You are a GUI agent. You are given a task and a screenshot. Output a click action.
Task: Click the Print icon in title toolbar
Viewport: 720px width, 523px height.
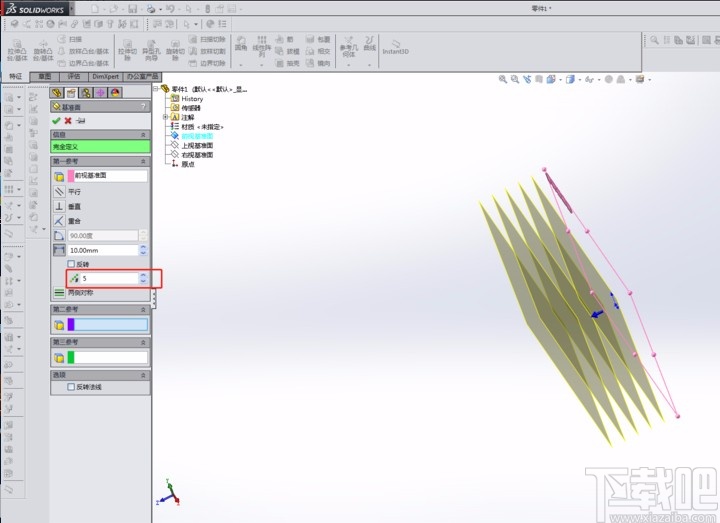click(151, 9)
